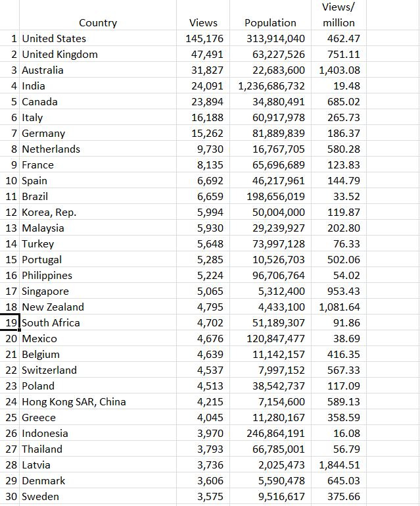Select the United States country cell
Viewport: 420px width, 506px height.
tap(54, 39)
